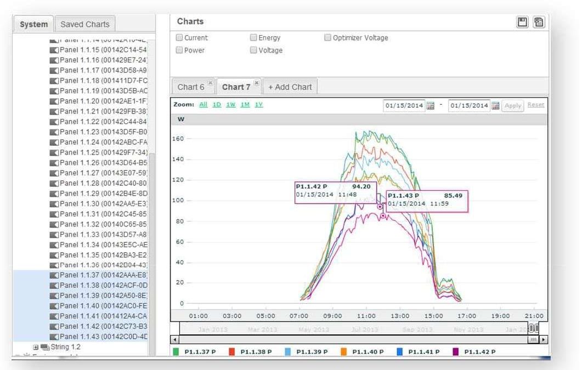Enable the Current checkbox
The width and height of the screenshot is (588, 370).
coord(179,37)
